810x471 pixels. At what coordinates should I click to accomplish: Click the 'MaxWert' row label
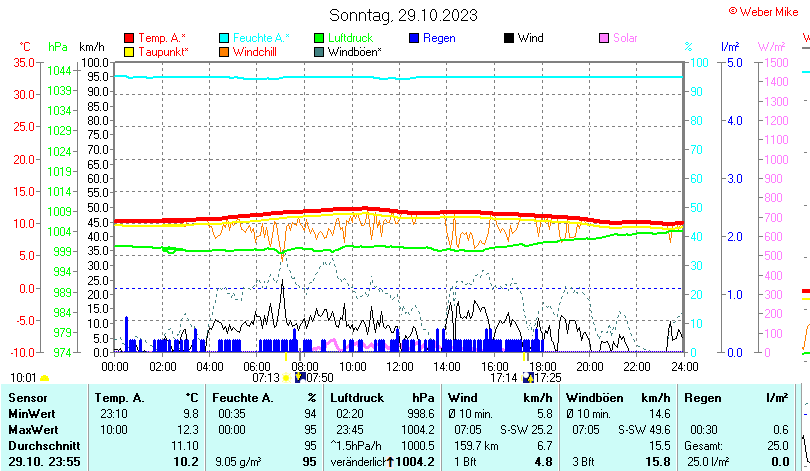click(x=34, y=430)
